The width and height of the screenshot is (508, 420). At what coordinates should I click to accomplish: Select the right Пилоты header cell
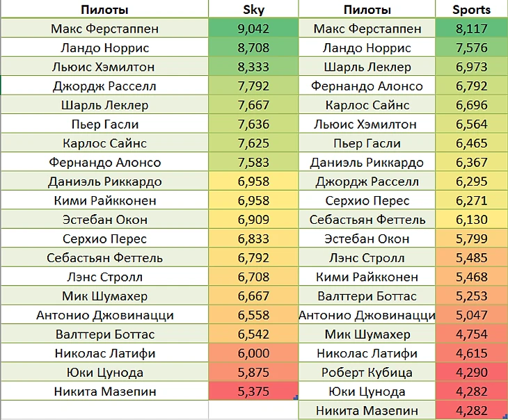click(367, 10)
